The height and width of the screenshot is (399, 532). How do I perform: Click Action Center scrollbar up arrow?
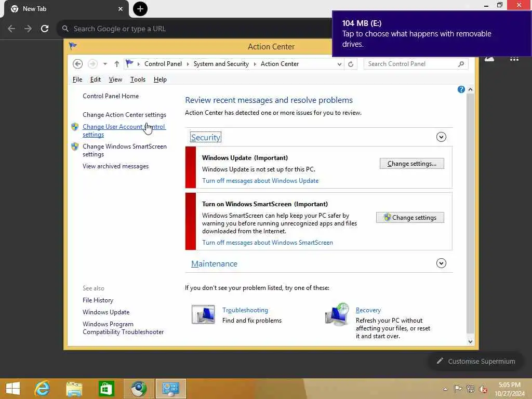coord(470,89)
